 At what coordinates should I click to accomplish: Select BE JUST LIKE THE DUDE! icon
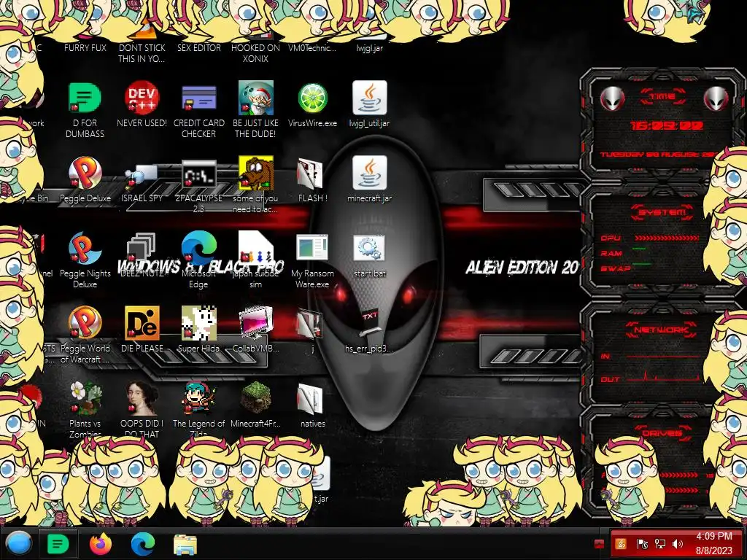tap(256, 98)
